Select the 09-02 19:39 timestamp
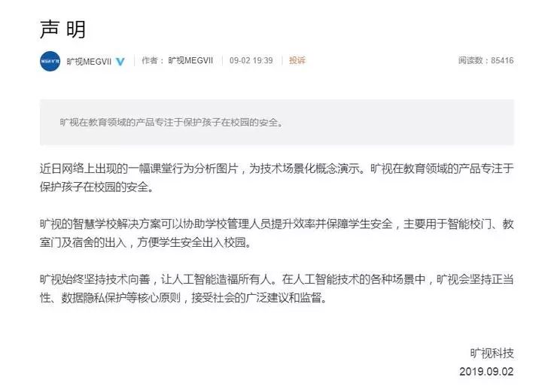This screenshot has width=557, height=392. [251, 61]
